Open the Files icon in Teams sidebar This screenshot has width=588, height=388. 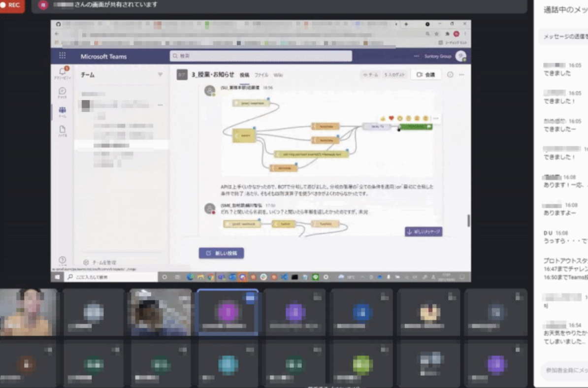coord(62,131)
